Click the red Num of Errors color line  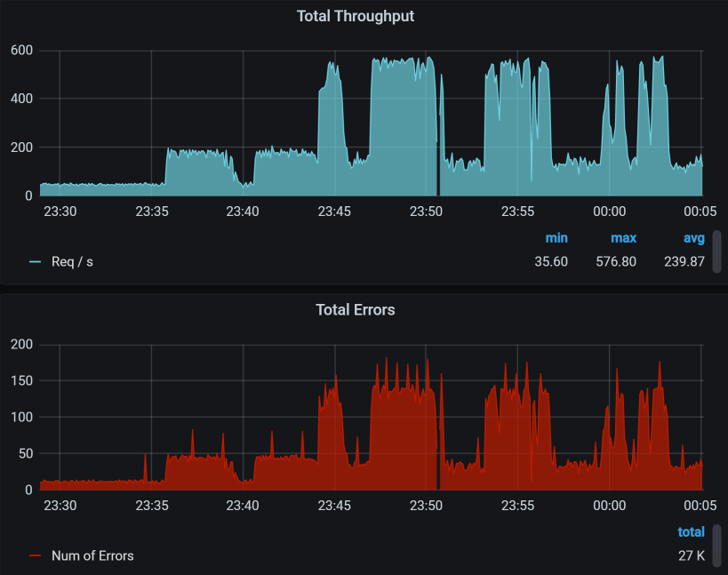(36, 555)
